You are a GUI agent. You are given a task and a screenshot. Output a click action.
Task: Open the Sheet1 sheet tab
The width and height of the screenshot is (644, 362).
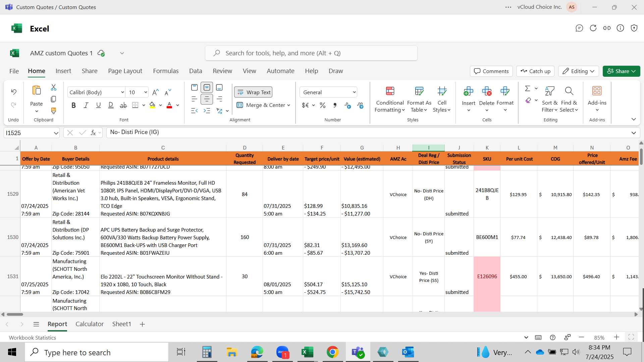(x=121, y=324)
